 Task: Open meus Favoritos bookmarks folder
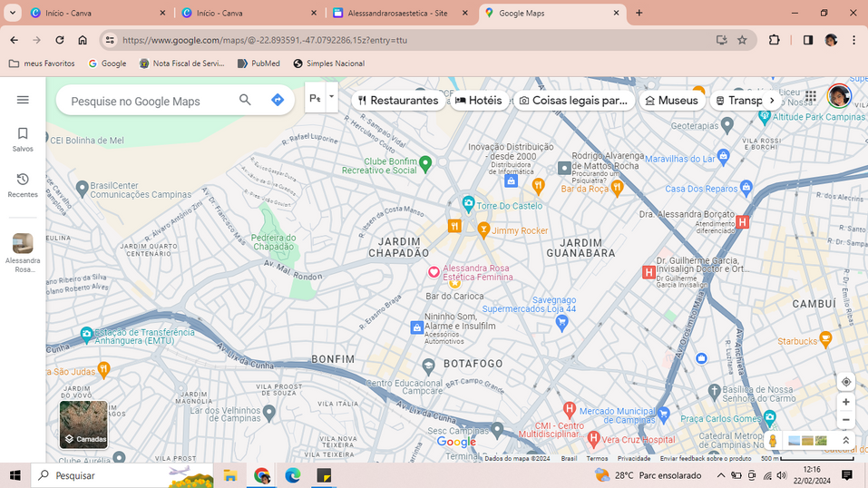pos(42,63)
